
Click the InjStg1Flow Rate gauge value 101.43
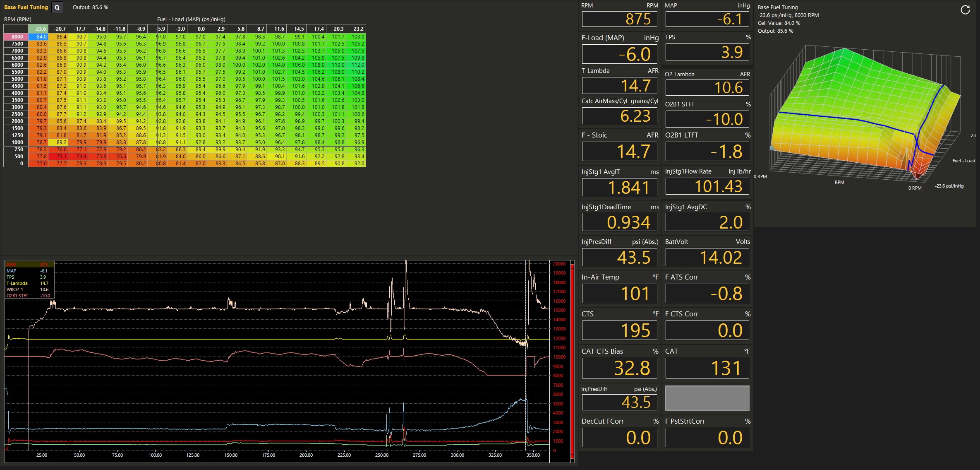click(707, 186)
